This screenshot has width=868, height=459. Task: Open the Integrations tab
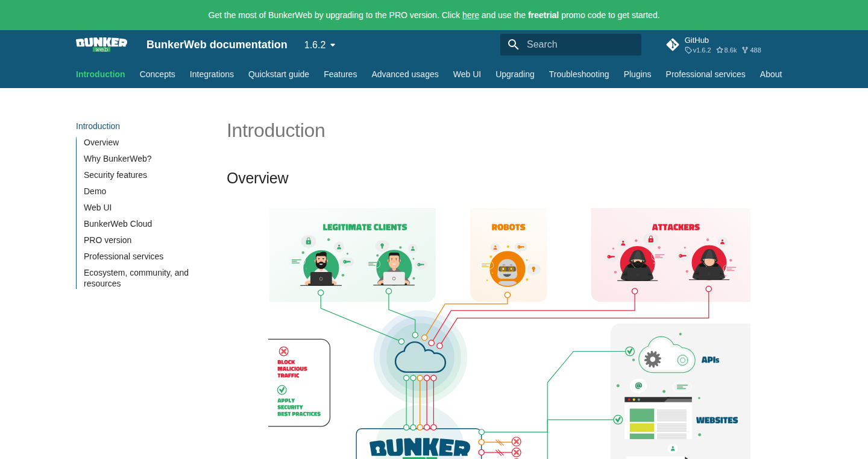coord(212,74)
